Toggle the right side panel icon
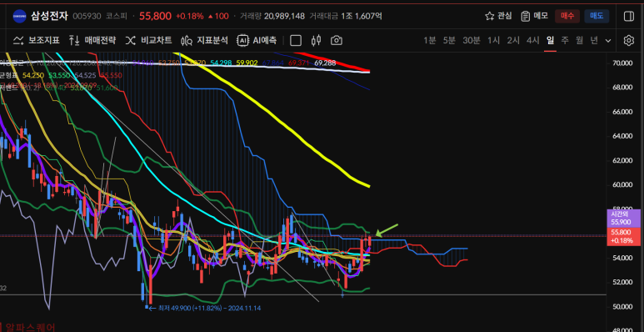Viewport: 644px width, 332px height. pyautogui.click(x=628, y=16)
